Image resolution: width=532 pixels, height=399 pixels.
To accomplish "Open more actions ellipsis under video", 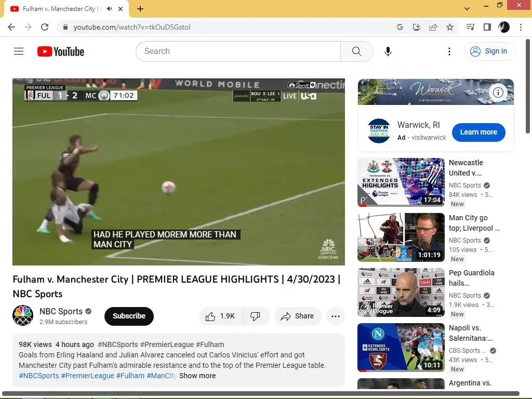I will point(336,316).
